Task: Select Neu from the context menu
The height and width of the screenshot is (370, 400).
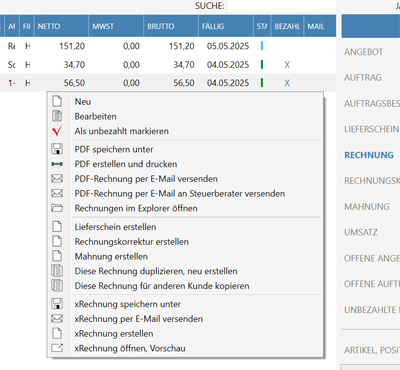Action: [x=83, y=102]
